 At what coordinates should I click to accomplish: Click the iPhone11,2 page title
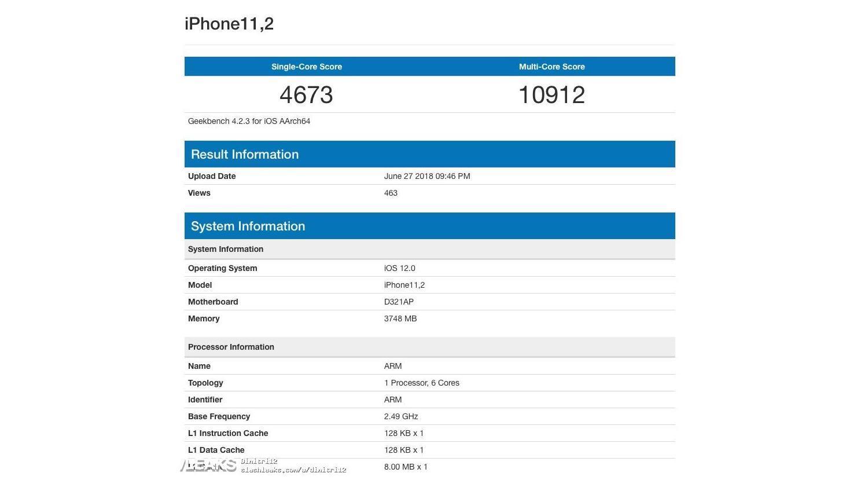pos(229,24)
